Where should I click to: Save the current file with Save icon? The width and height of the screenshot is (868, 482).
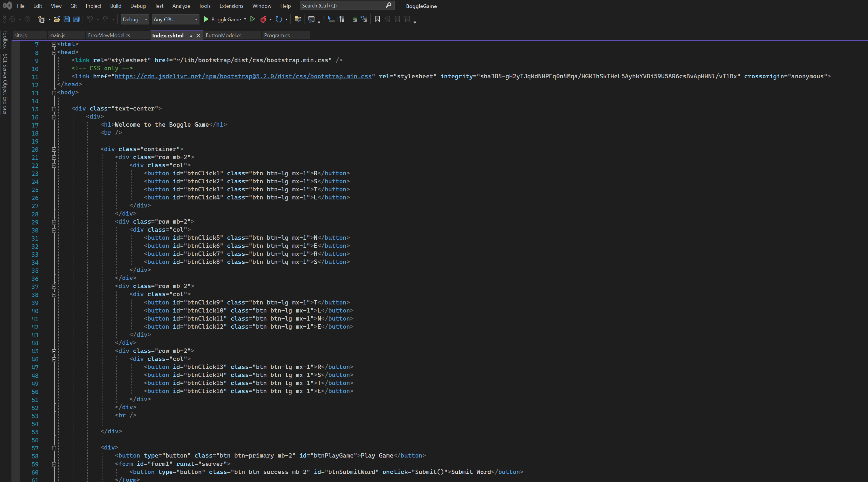67,19
